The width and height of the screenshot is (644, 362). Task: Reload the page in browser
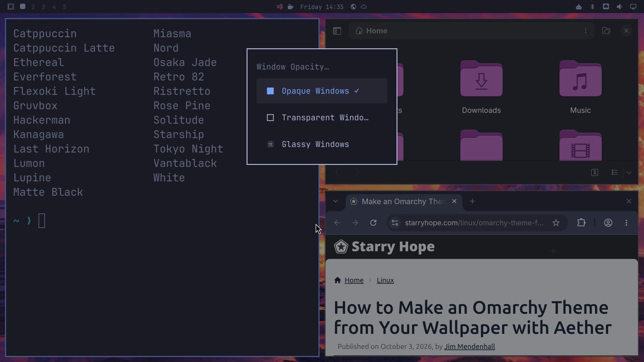tap(373, 223)
